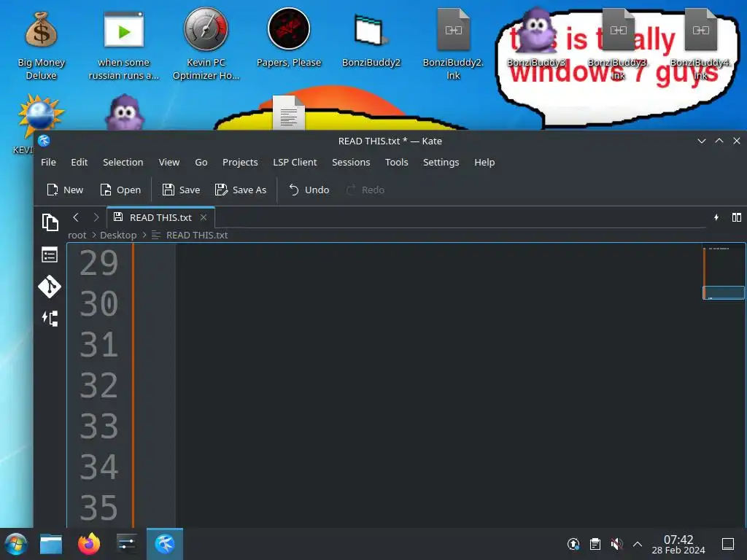Open the system settings taskbar icon
This screenshot has width=747, height=560.
pyautogui.click(x=127, y=544)
